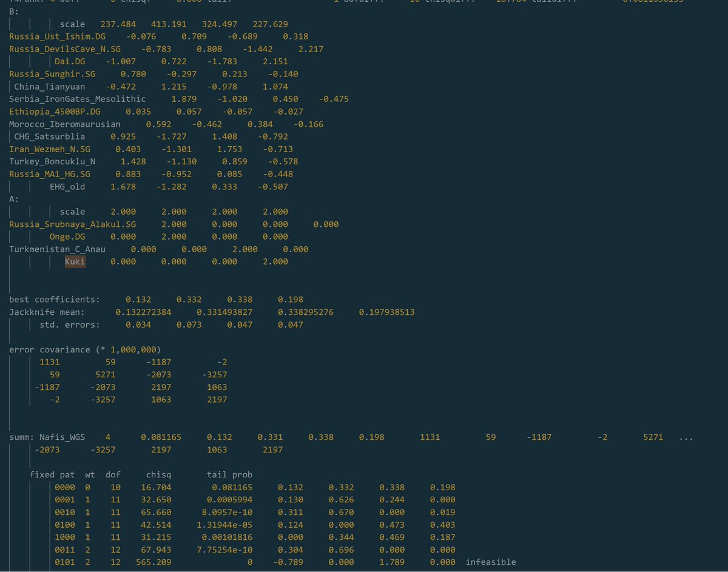The image size is (728, 572).
Task: Click Nafis_WGS in the summ line
Action: point(62,437)
